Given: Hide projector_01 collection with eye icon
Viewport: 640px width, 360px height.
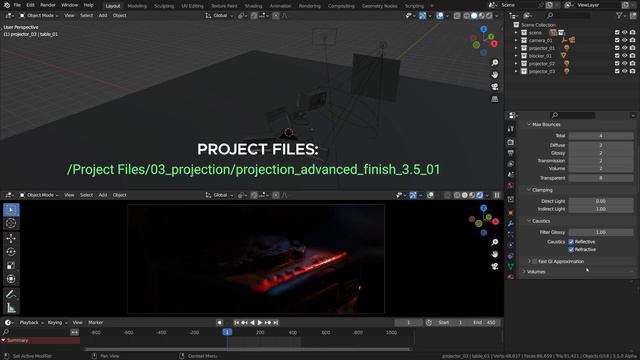Looking at the screenshot, I should (624, 48).
